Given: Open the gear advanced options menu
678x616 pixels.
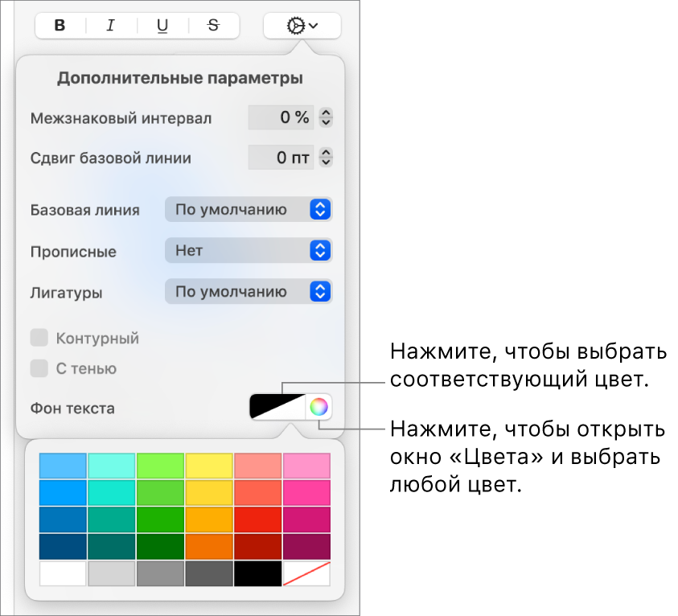Looking at the screenshot, I should point(302,26).
